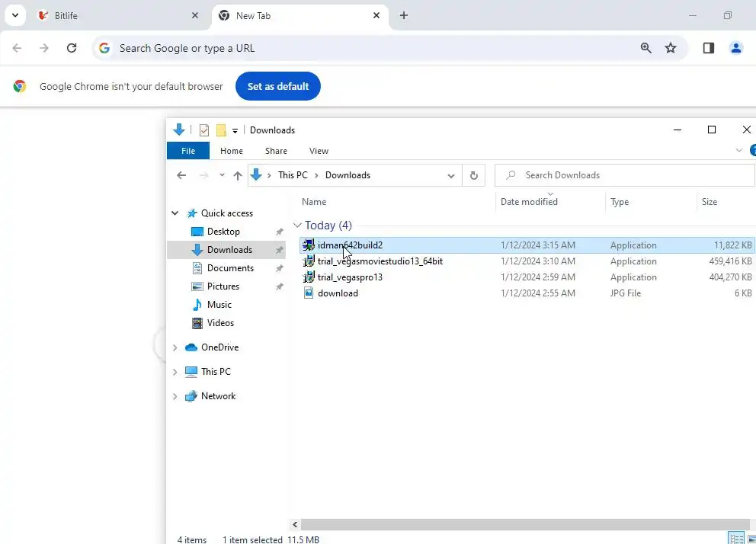
Task: Close the New Tab tab
Action: (376, 15)
